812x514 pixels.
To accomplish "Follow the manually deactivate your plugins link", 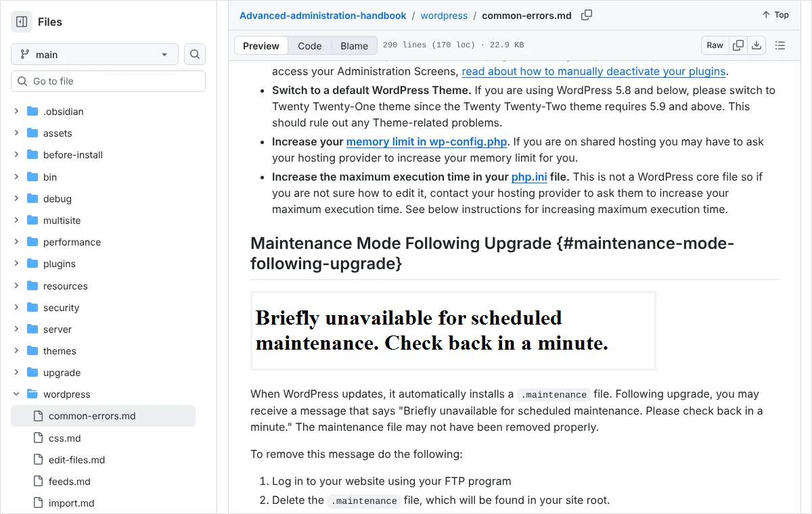I will pyautogui.click(x=593, y=71).
